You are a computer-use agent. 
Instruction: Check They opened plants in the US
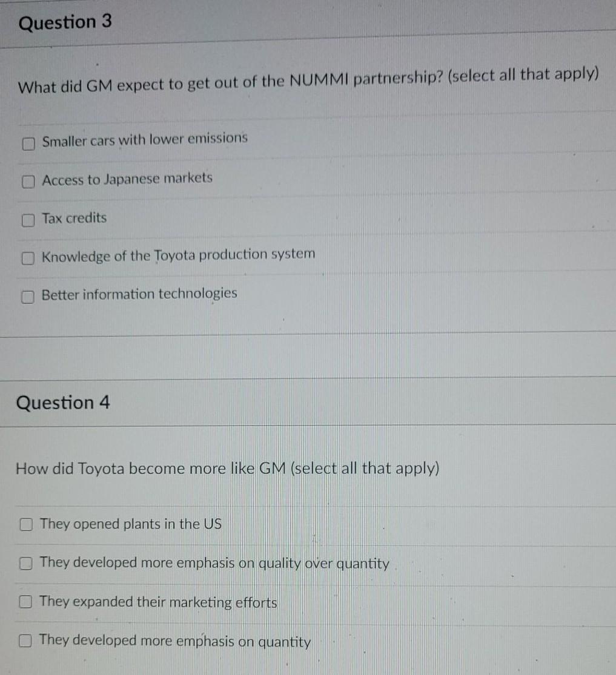coord(25,525)
